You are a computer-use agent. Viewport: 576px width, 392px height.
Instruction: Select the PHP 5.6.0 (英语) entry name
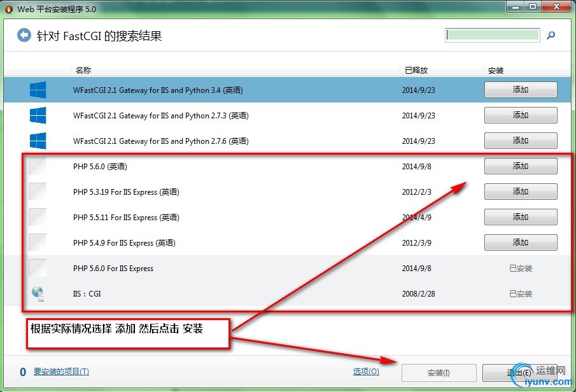100,167
